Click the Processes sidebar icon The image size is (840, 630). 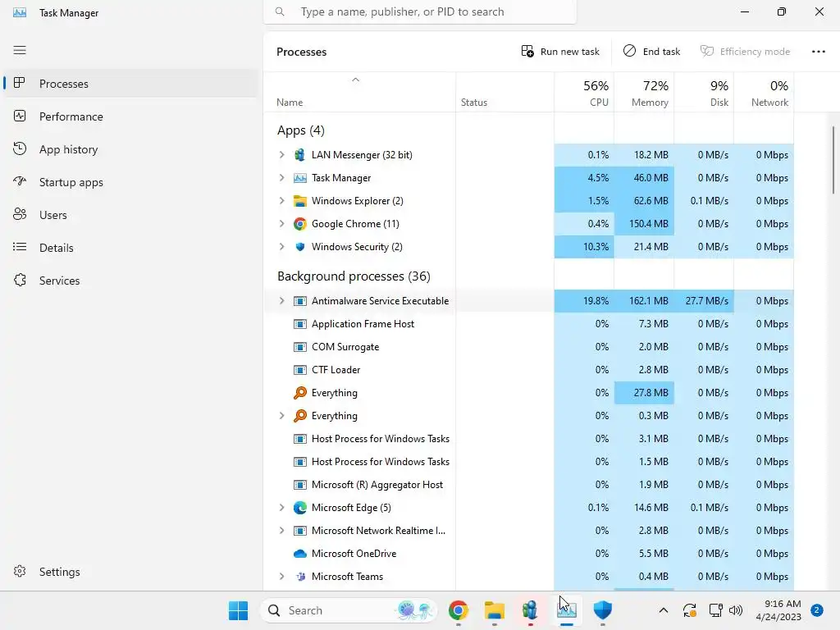coord(20,83)
